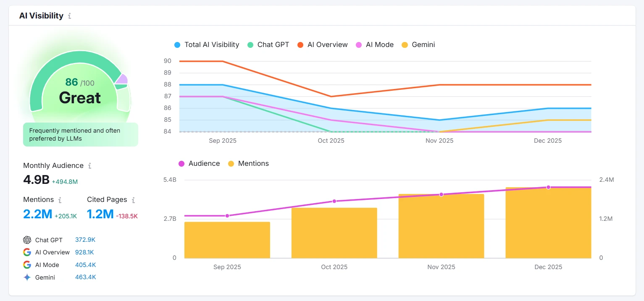This screenshot has height=301, width=644.
Task: Open the 405.4K AI Mode mentions link
Action: 86,265
